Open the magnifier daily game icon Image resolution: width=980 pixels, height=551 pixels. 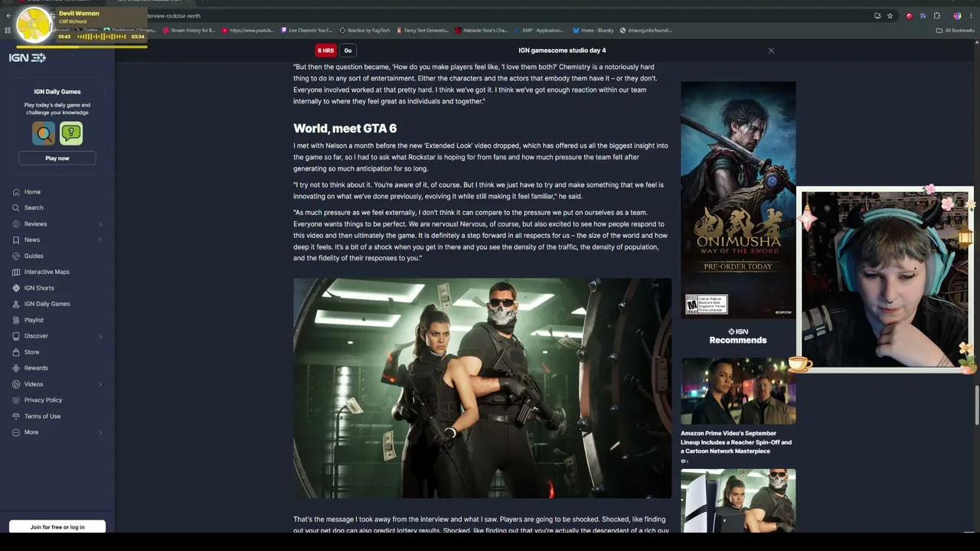pyautogui.click(x=44, y=133)
